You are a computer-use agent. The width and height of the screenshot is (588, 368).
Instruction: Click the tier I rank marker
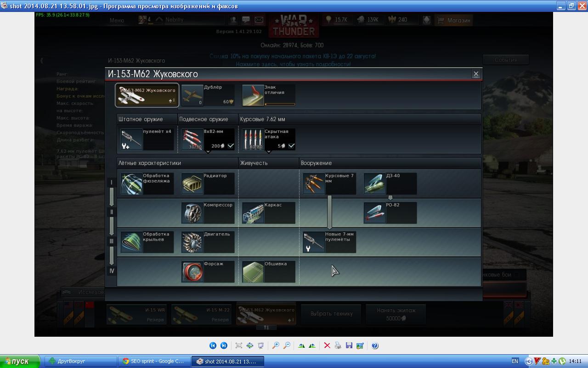point(111,183)
